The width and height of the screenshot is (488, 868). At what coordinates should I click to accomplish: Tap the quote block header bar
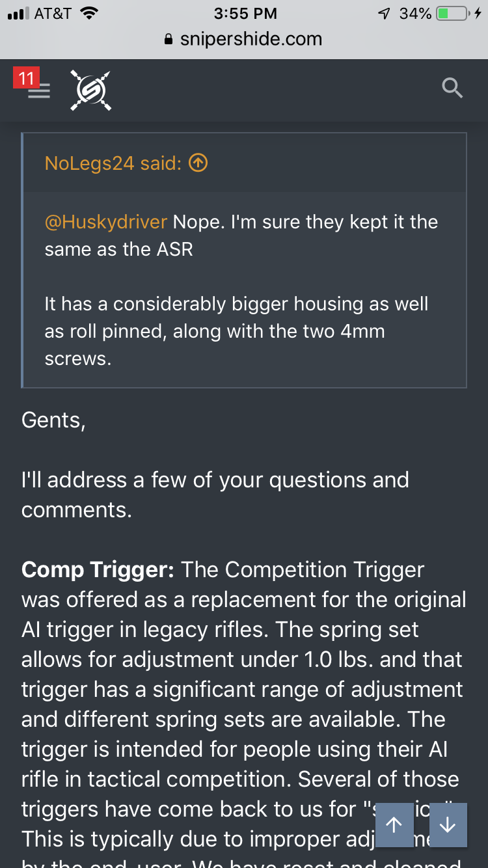click(x=244, y=163)
